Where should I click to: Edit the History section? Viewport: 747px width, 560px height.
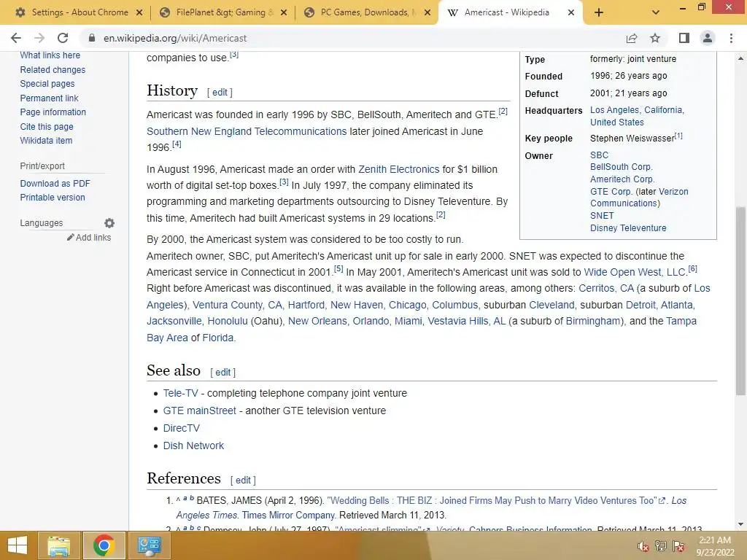tap(220, 93)
